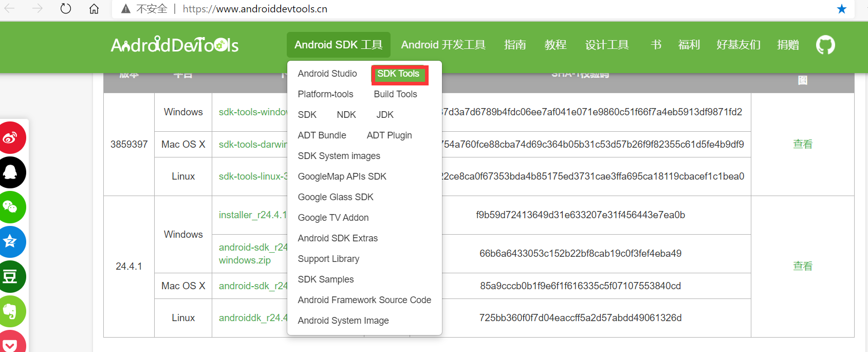Click checksum f9b59d72413649d31e633207e31f456443e7ea0b
This screenshot has height=352, width=868.
[580, 215]
